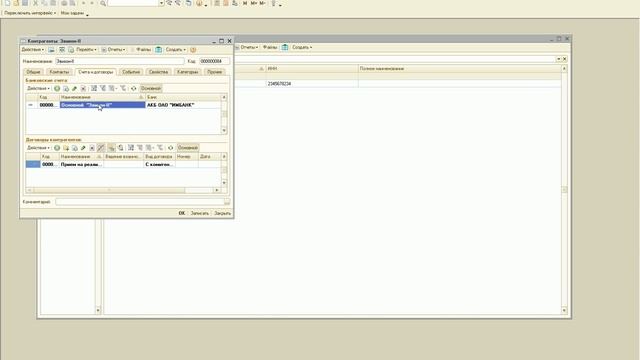Click the Print icon in main toolbar

pos(64,3)
